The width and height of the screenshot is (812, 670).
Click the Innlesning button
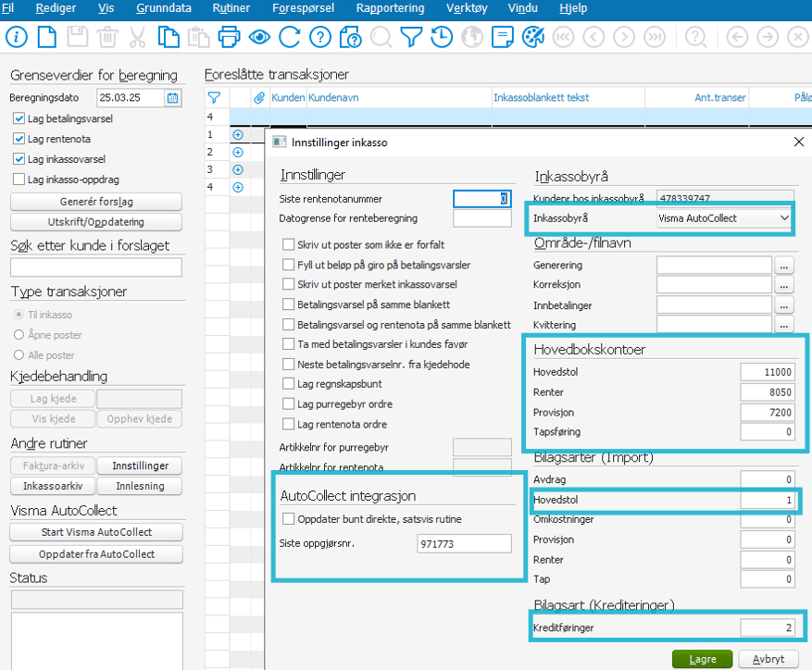click(140, 486)
